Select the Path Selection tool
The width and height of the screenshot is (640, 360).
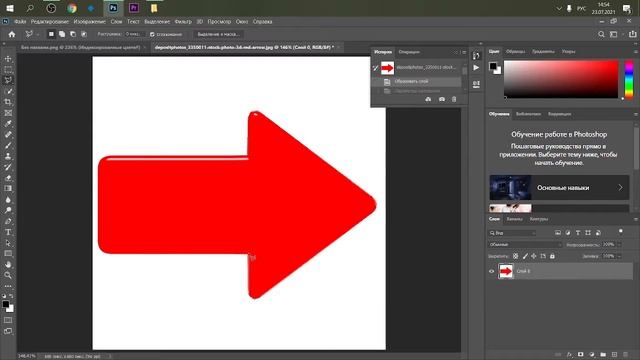pos(8,243)
